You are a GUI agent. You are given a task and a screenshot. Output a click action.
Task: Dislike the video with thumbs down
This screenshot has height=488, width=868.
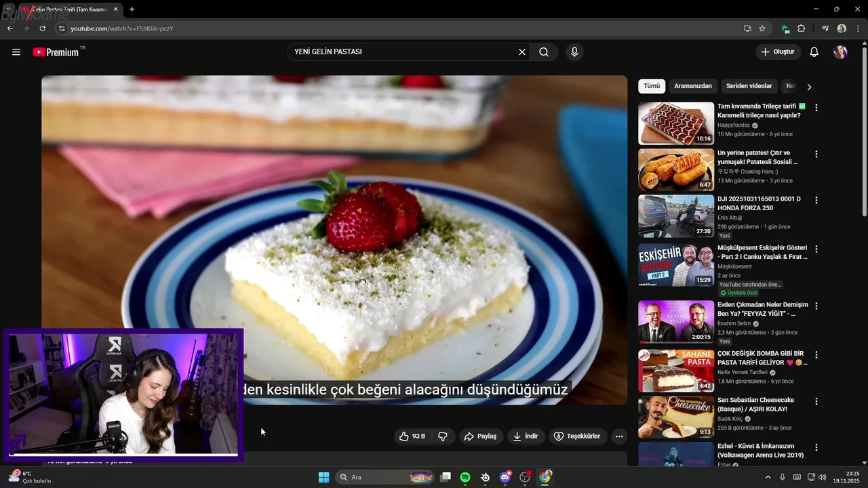click(x=443, y=436)
